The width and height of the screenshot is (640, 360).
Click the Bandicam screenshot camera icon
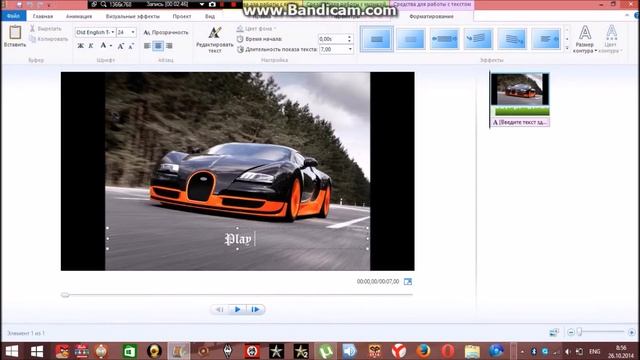pyautogui.click(x=212, y=4)
